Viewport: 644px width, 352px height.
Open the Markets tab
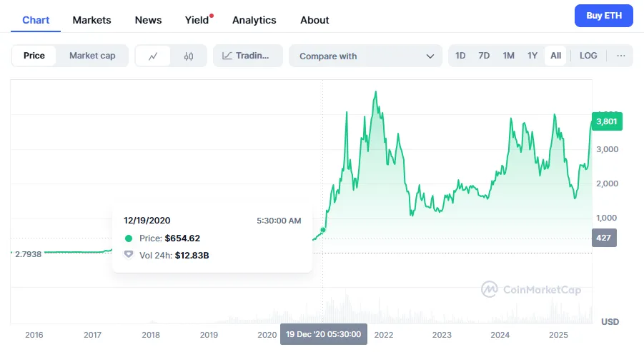pyautogui.click(x=91, y=20)
